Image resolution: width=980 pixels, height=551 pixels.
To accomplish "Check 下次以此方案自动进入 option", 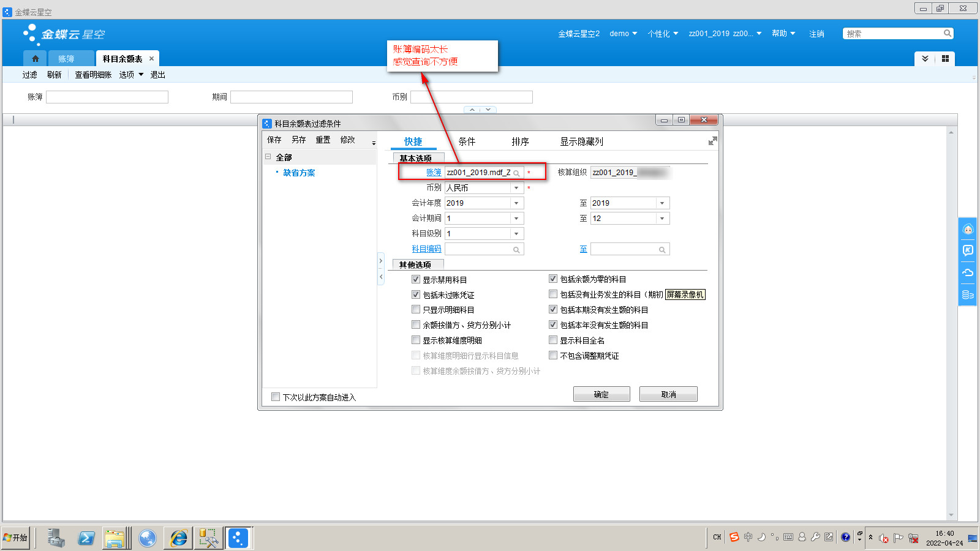I will [x=276, y=397].
